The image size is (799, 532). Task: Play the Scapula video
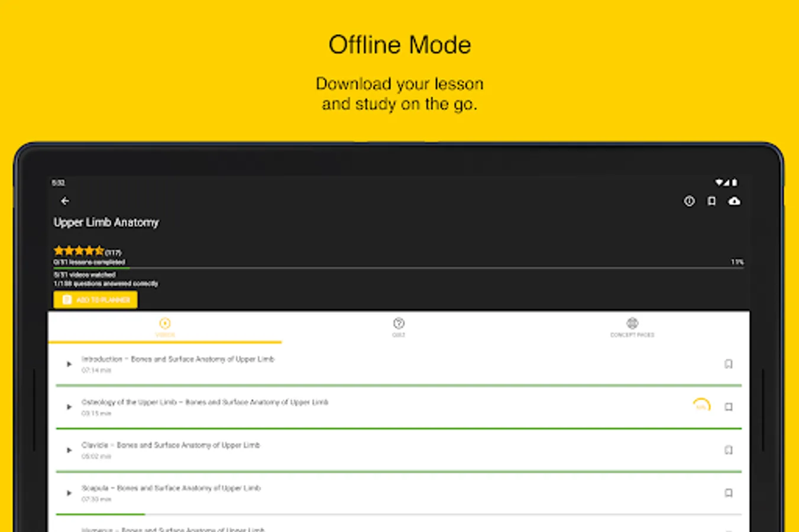pyautogui.click(x=69, y=494)
